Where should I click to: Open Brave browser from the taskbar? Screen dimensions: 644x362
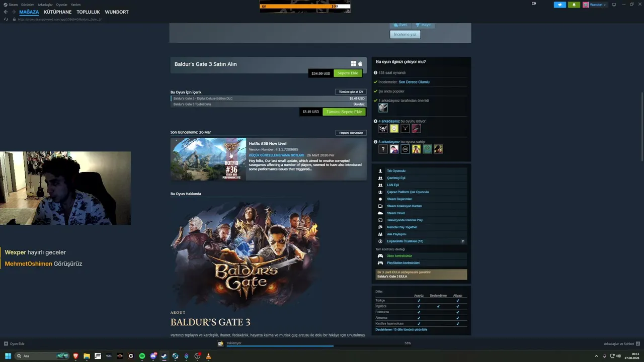point(76,356)
